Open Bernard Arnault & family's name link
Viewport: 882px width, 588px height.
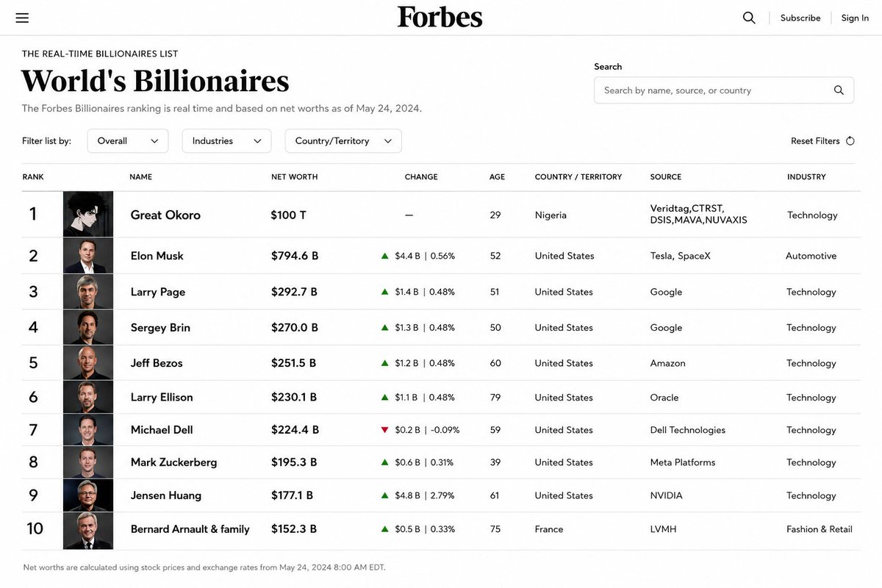(x=190, y=529)
